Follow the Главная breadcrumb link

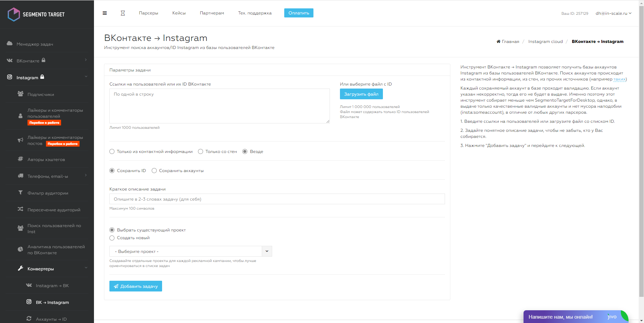pyautogui.click(x=510, y=42)
